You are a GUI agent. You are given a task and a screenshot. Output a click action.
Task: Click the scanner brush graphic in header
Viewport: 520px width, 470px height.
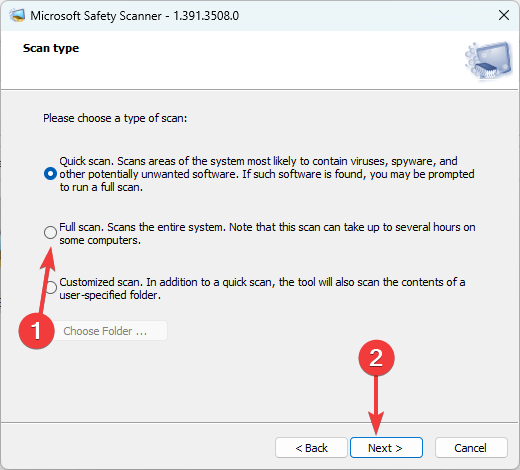pyautogui.click(x=488, y=60)
